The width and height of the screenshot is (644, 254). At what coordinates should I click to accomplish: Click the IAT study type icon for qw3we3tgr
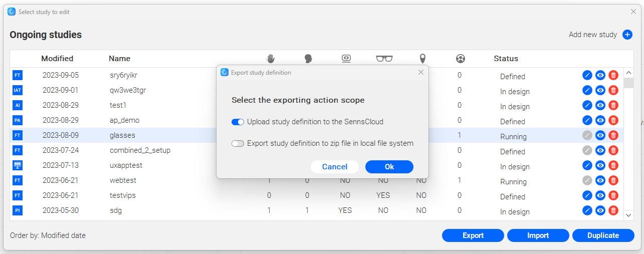(x=18, y=90)
